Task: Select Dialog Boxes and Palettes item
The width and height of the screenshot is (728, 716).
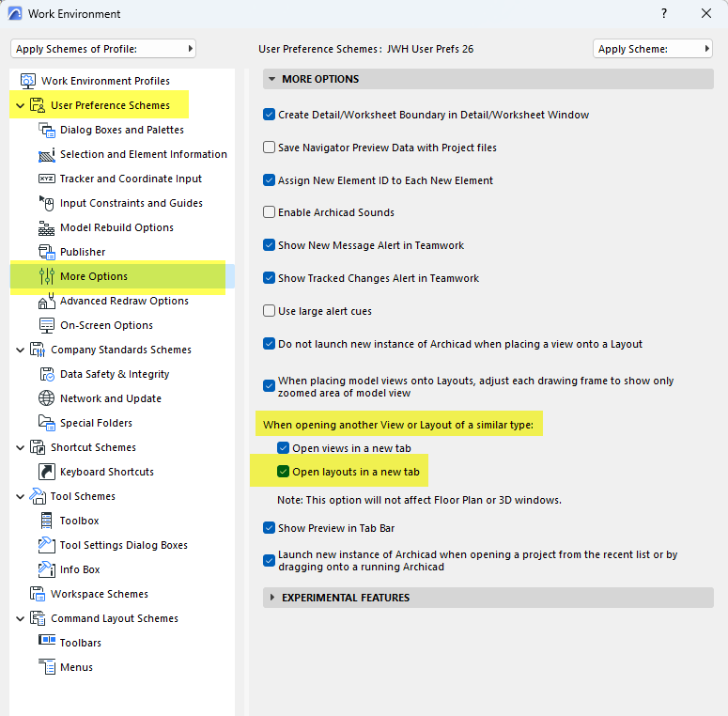Action: pos(121,130)
